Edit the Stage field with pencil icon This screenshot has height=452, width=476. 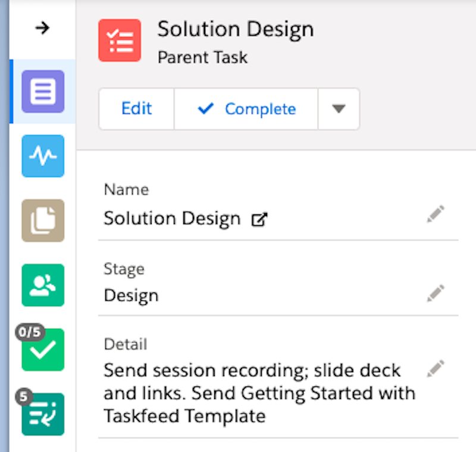point(436,293)
